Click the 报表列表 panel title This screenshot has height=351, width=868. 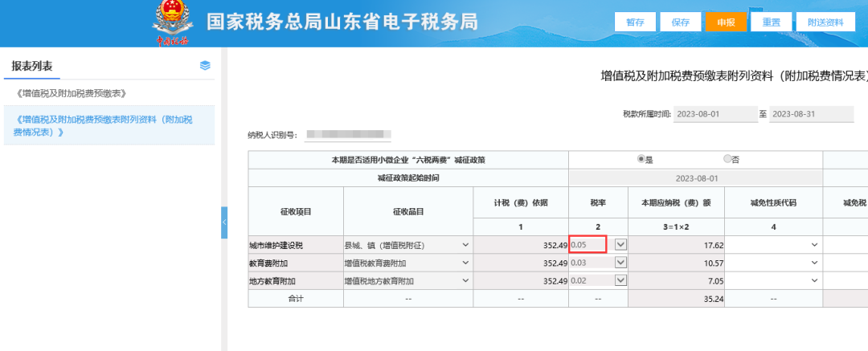[x=32, y=66]
